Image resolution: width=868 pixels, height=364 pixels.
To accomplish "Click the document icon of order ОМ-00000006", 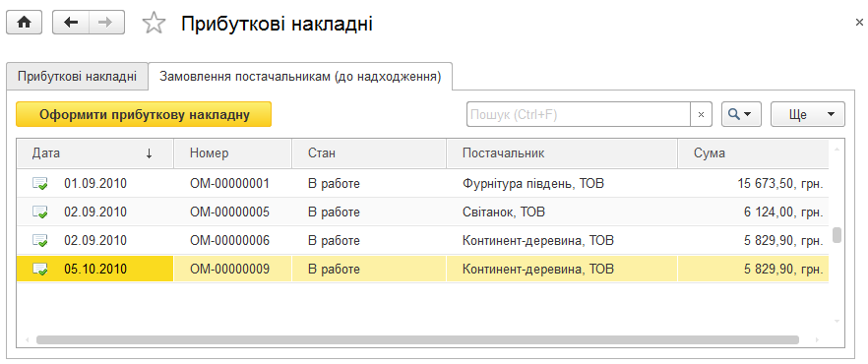I will [39, 241].
